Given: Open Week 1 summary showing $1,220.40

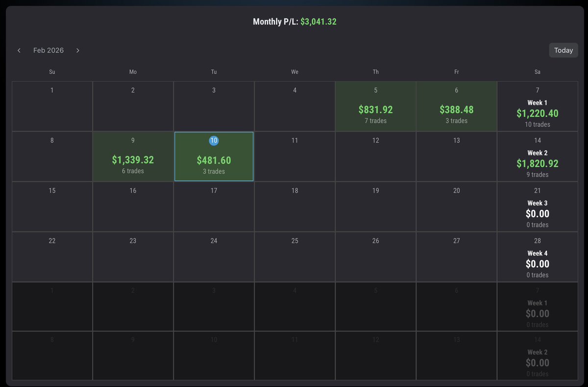Looking at the screenshot, I should pos(538,106).
